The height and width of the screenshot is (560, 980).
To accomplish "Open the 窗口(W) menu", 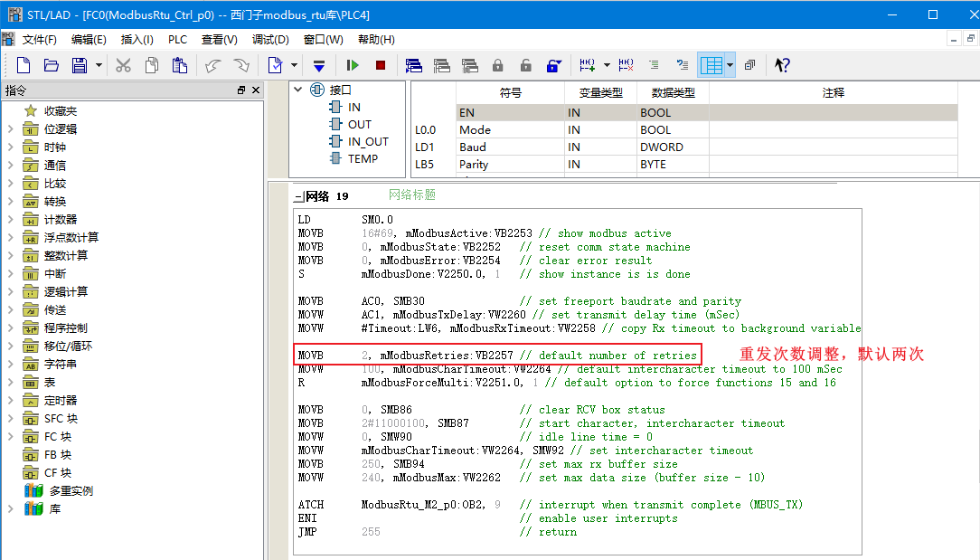I will pyautogui.click(x=323, y=40).
